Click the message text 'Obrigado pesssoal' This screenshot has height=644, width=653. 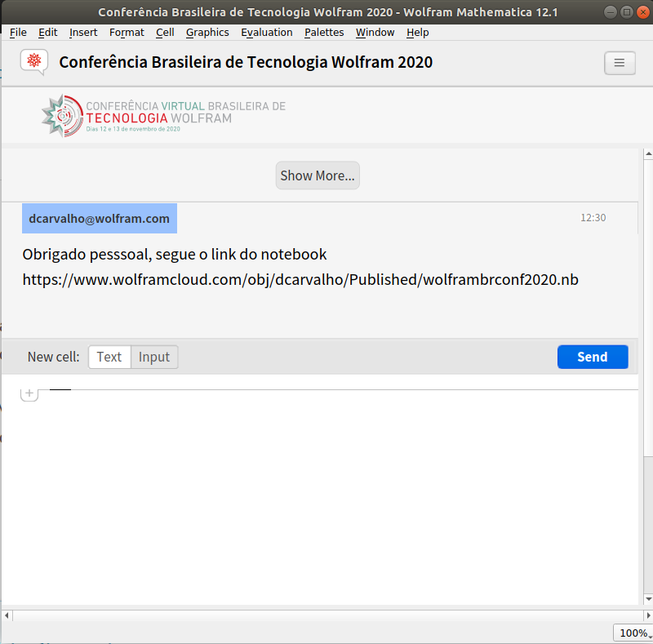87,255
